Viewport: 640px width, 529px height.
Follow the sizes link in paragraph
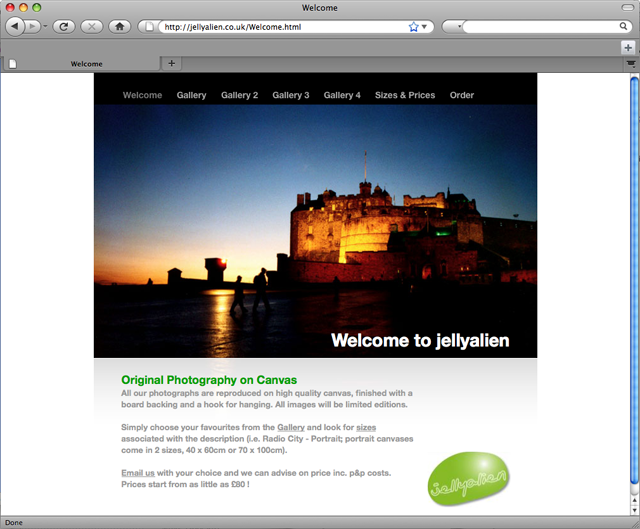(x=366, y=427)
